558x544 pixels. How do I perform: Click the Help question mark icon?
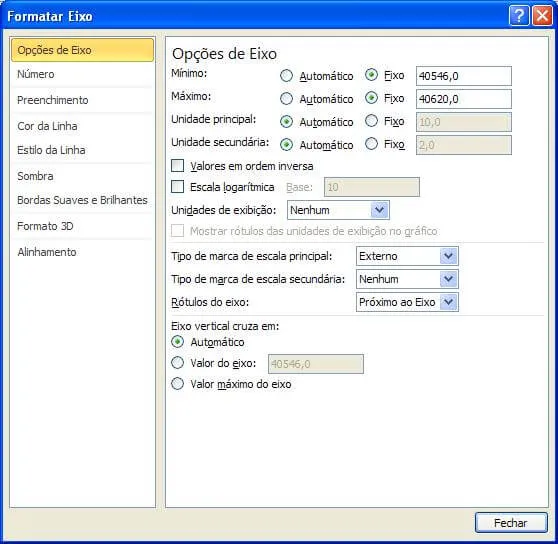pyautogui.click(x=519, y=16)
